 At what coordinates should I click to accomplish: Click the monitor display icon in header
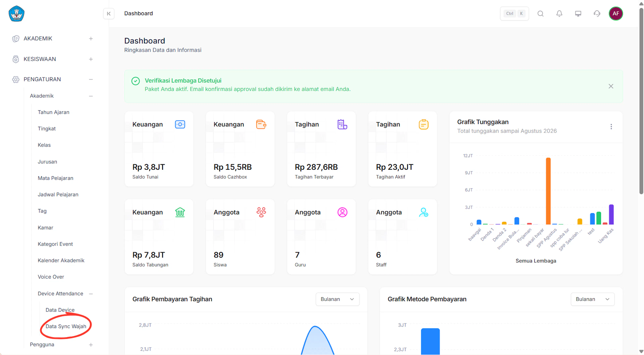click(x=578, y=13)
